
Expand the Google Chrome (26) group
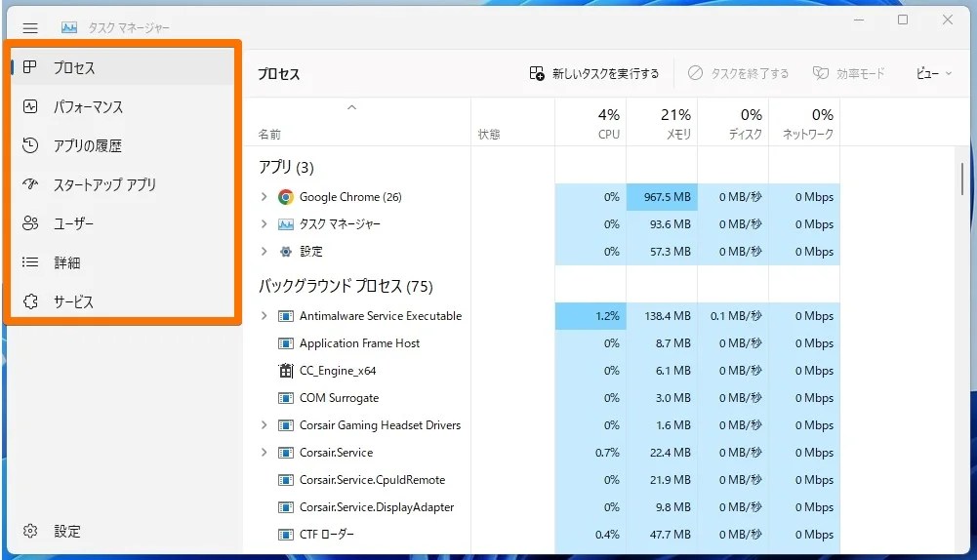click(265, 197)
